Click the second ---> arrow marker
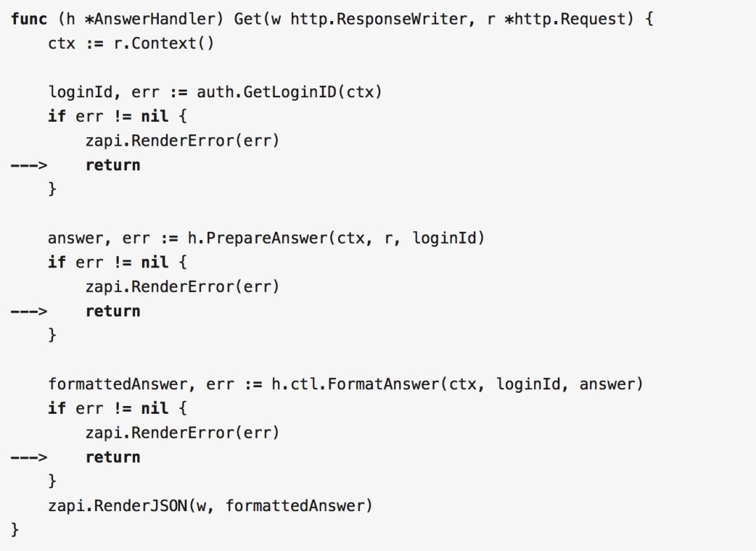The width and height of the screenshot is (756, 551). click(x=28, y=311)
